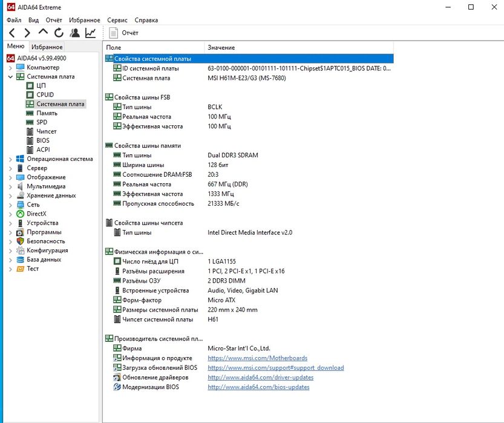Expand the Сервер tree node
This screenshot has width=504, height=423.
[x=10, y=168]
